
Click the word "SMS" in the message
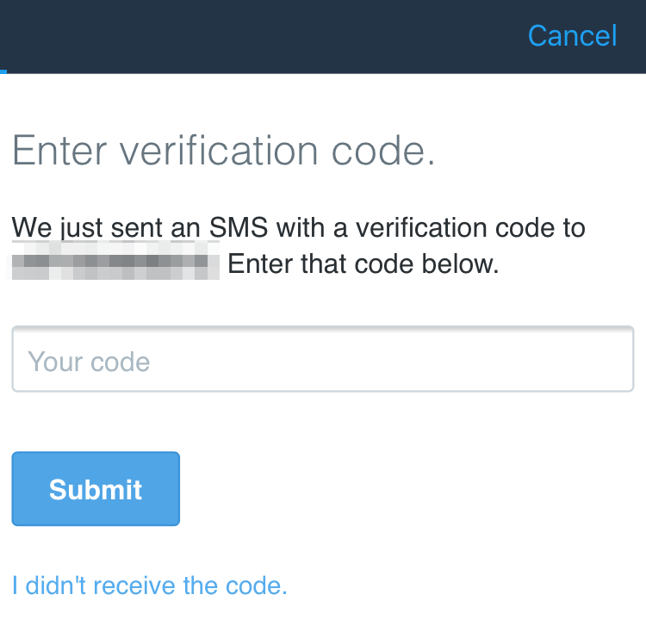click(239, 229)
